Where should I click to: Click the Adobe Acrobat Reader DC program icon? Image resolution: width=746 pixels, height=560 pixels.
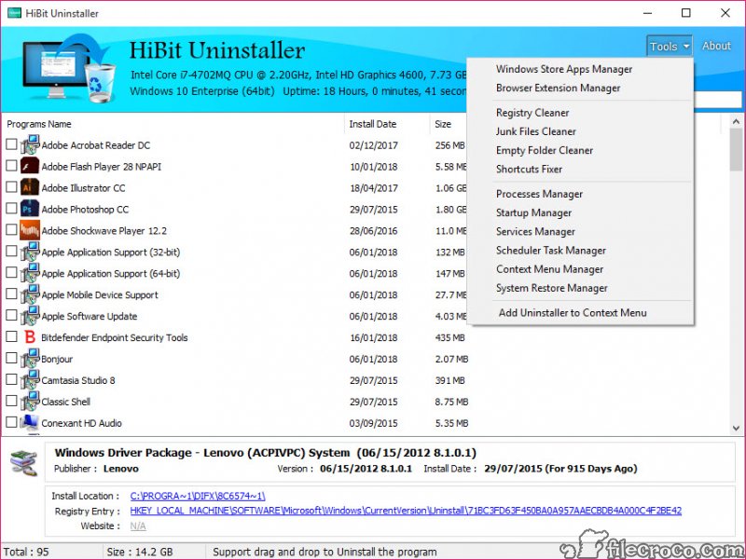coord(30,145)
